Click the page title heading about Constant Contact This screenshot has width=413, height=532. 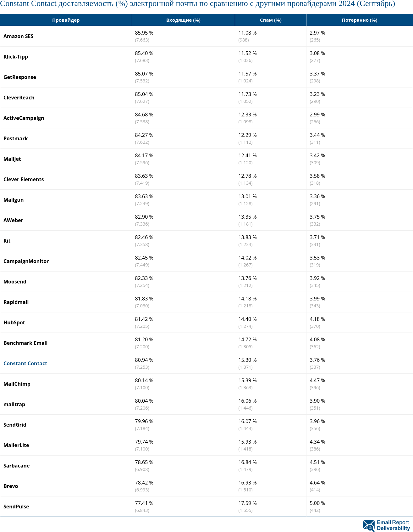[197, 4]
